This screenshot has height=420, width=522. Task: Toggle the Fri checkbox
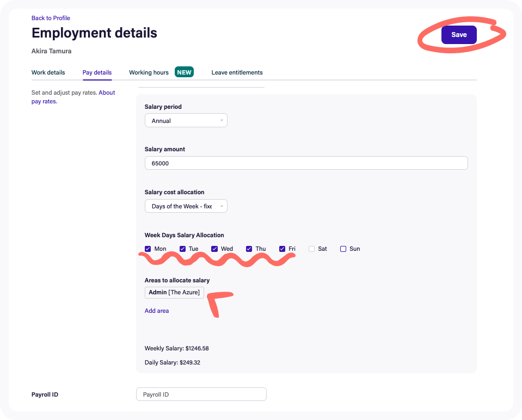[x=283, y=249]
